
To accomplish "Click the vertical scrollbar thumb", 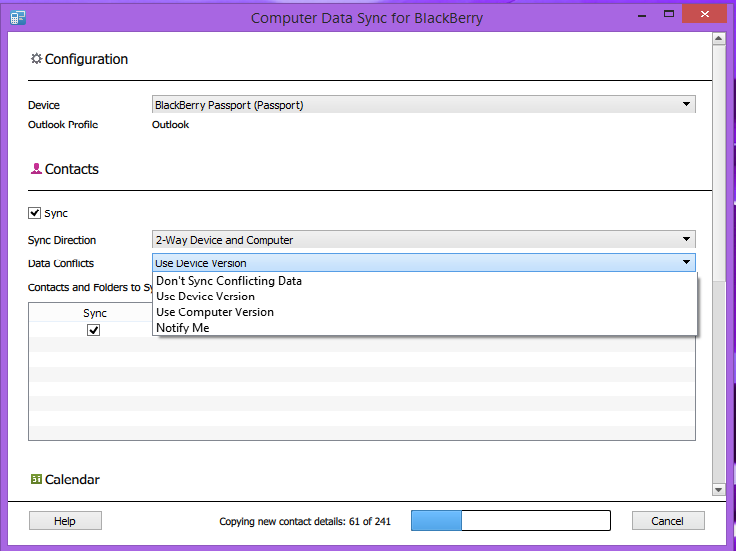I will [719, 162].
